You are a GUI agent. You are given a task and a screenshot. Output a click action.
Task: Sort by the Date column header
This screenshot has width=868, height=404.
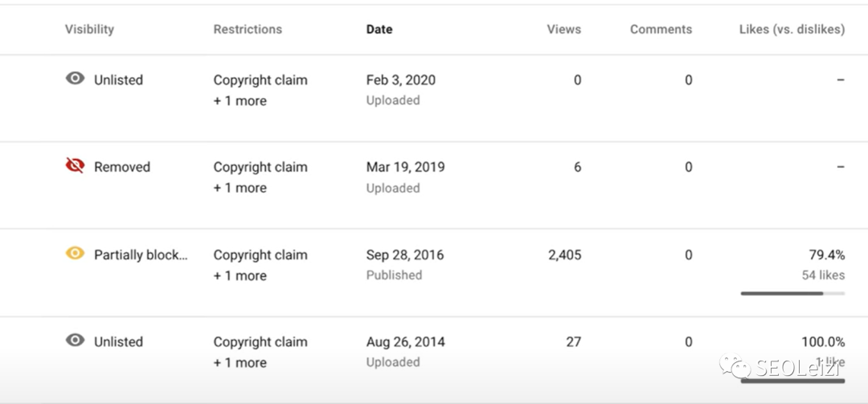coord(379,29)
